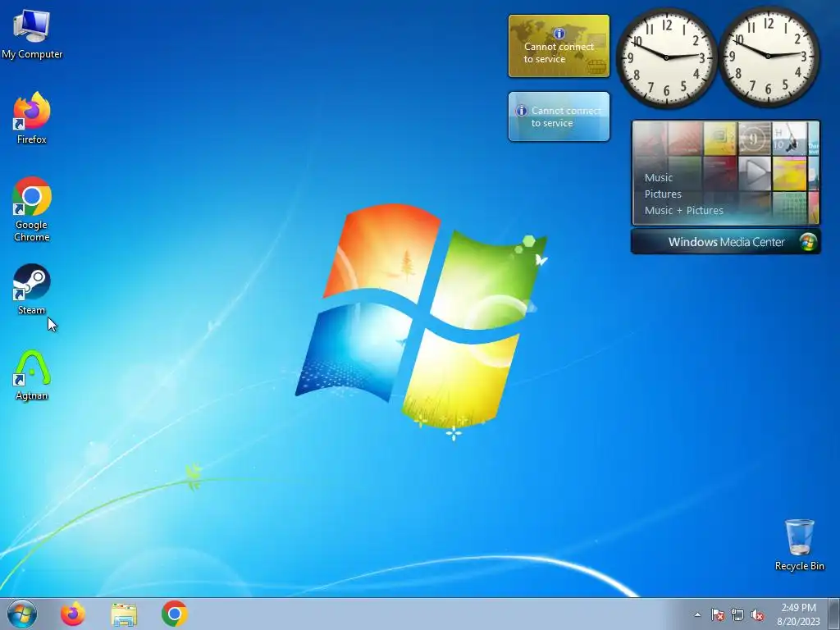Launch Chrome from the taskbar
This screenshot has width=840, height=630.
(x=175, y=614)
